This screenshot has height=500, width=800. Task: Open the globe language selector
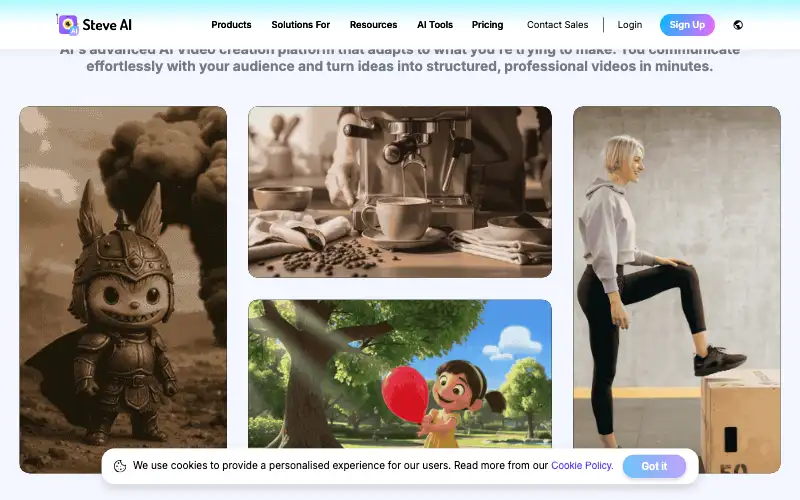pos(738,25)
